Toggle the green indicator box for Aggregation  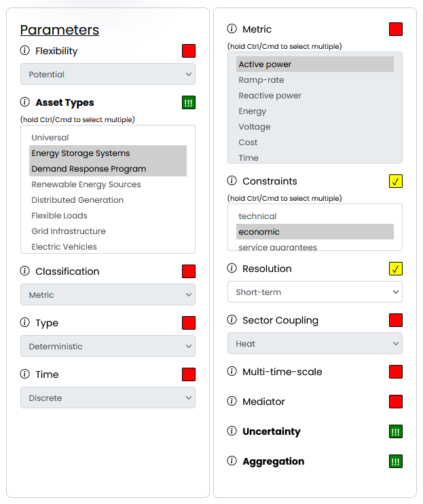coord(396,461)
